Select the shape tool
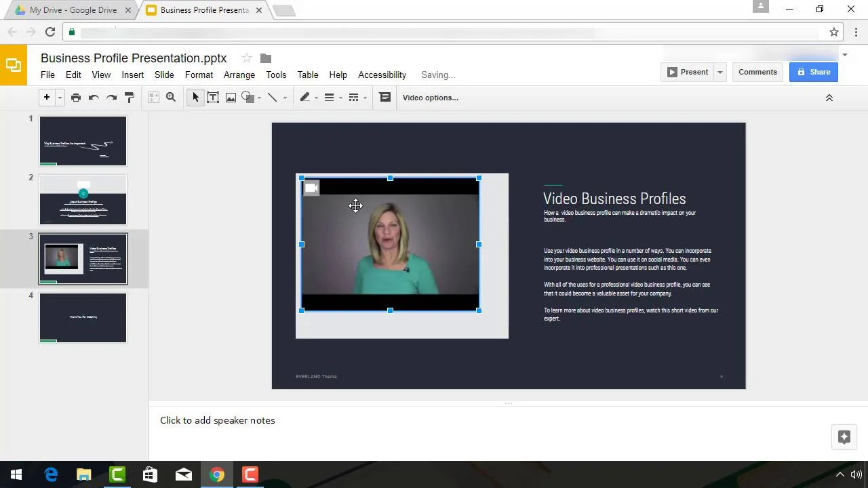The height and width of the screenshot is (488, 868). [248, 98]
